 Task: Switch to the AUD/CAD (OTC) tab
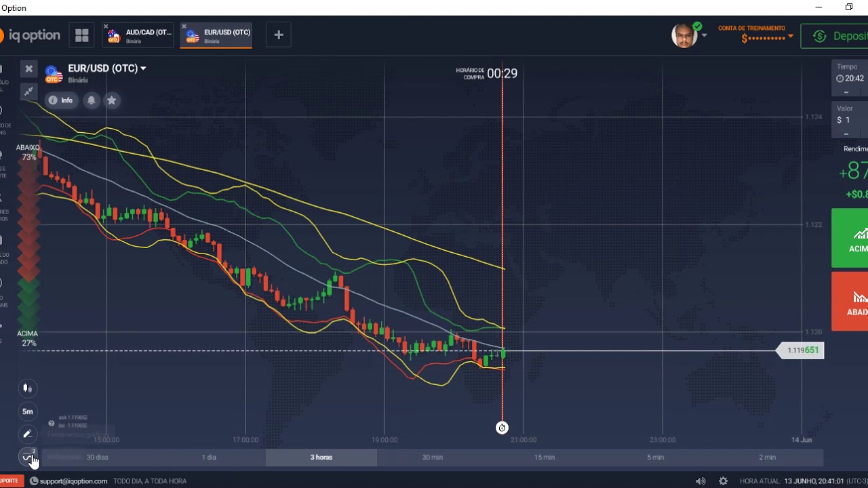coord(139,36)
